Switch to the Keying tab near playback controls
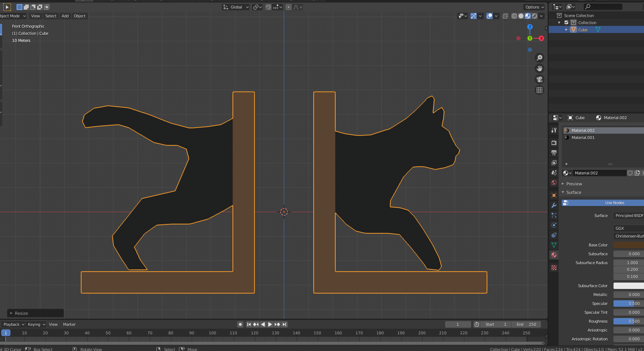 coord(34,324)
